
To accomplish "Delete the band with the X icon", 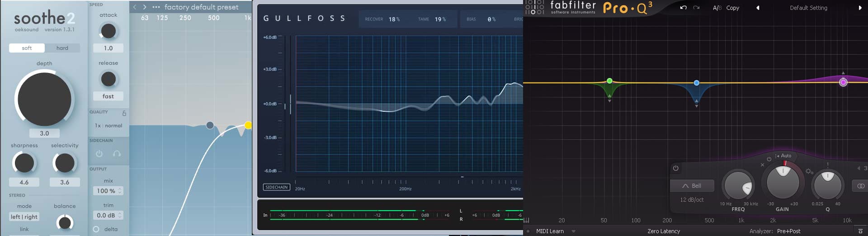I will pos(762,165).
